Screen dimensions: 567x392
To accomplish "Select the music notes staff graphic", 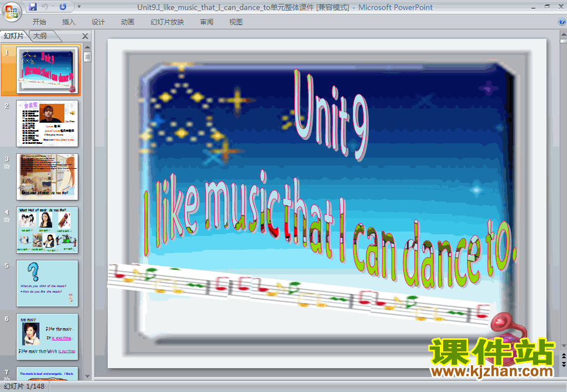I will (299, 294).
